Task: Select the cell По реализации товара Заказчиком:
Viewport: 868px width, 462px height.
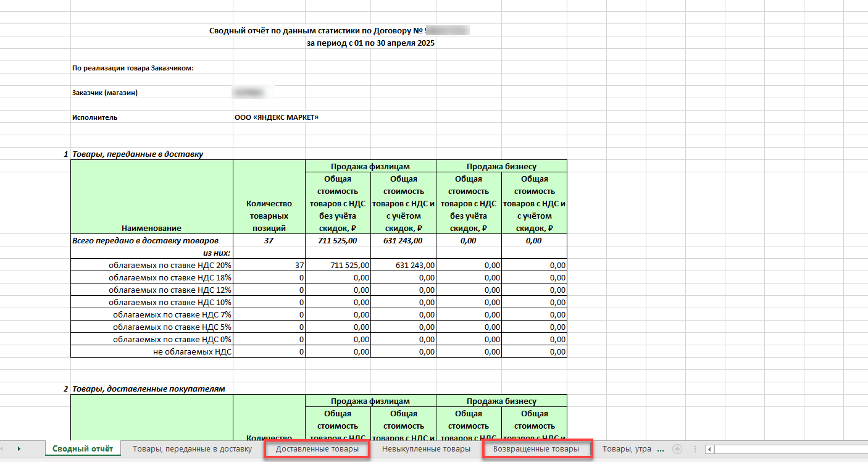Action: click(133, 68)
